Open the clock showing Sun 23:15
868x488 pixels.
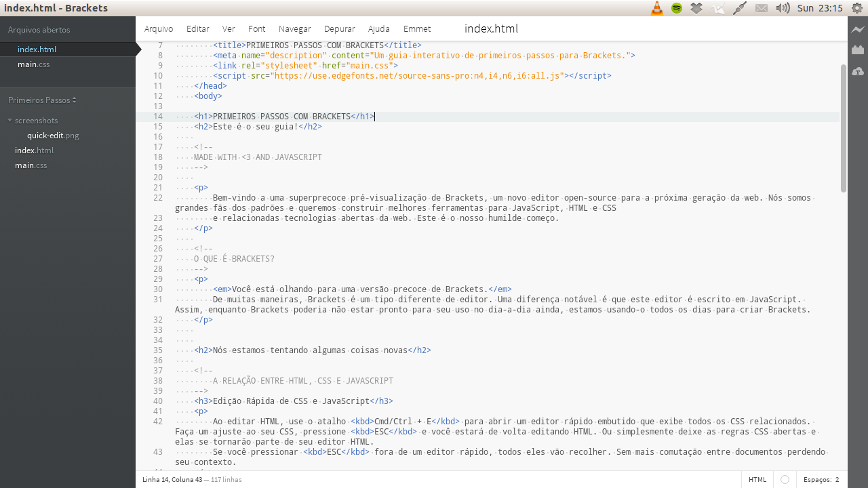point(820,8)
